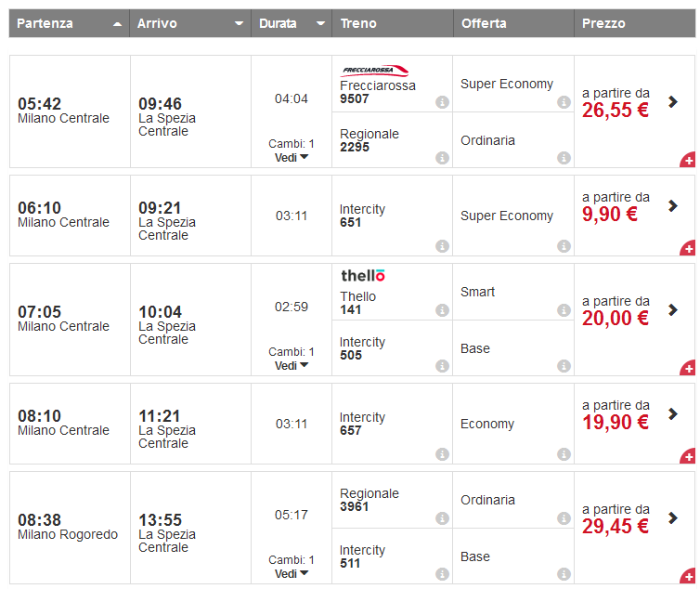
Task: Select the 29,45 € fare arrow
Action: pos(673,518)
